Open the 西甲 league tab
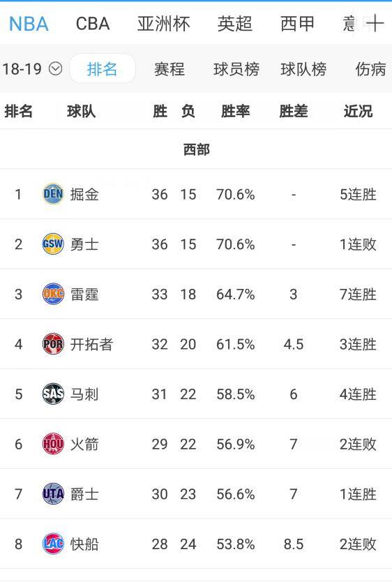The image size is (392, 582). click(x=297, y=24)
